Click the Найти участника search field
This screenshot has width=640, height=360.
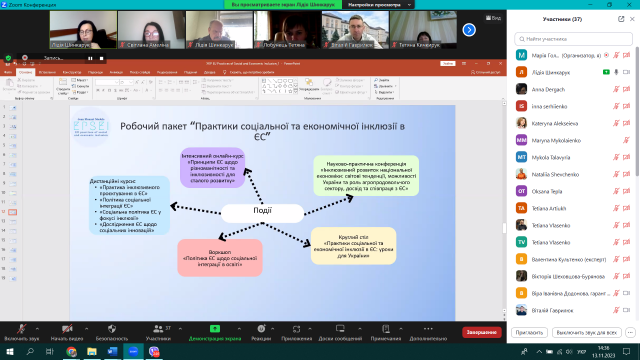pos(573,39)
